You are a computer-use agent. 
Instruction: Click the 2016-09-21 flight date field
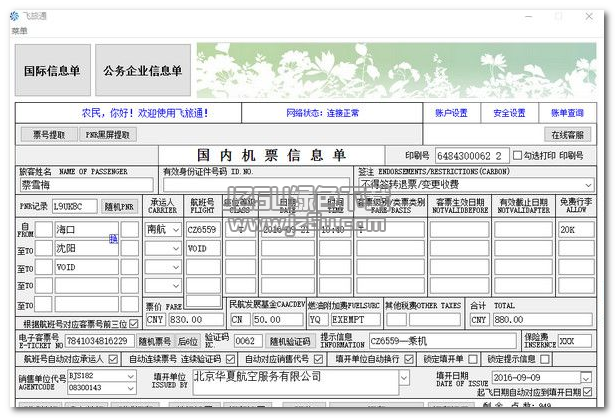click(288, 230)
